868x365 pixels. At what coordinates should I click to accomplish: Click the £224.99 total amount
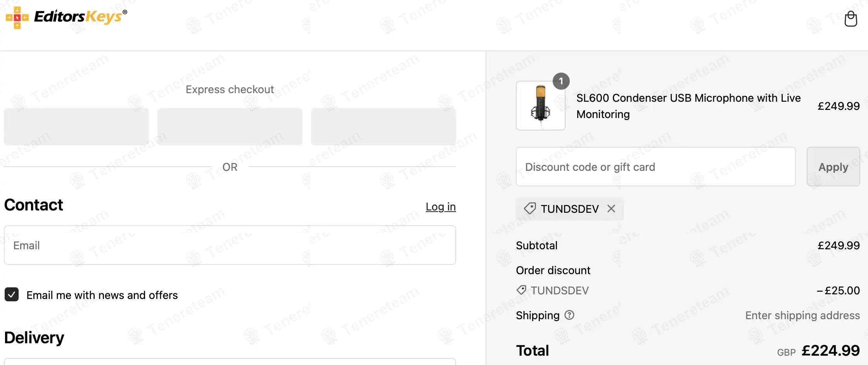[x=830, y=351]
